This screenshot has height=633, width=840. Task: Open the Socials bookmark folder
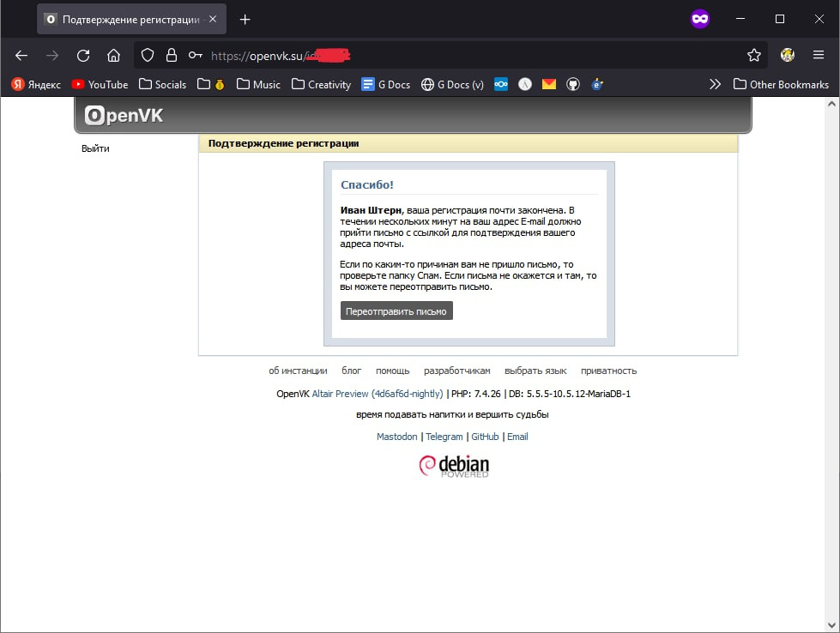(163, 85)
